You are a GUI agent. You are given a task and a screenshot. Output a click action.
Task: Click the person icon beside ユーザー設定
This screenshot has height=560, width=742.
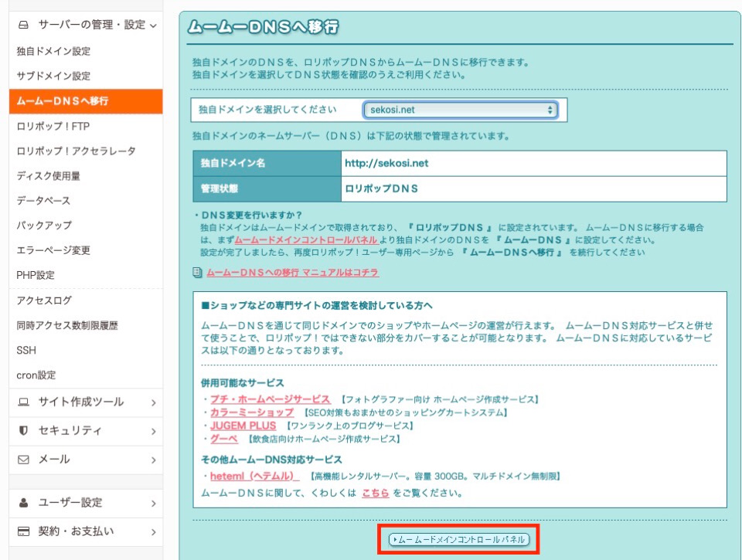(23, 502)
